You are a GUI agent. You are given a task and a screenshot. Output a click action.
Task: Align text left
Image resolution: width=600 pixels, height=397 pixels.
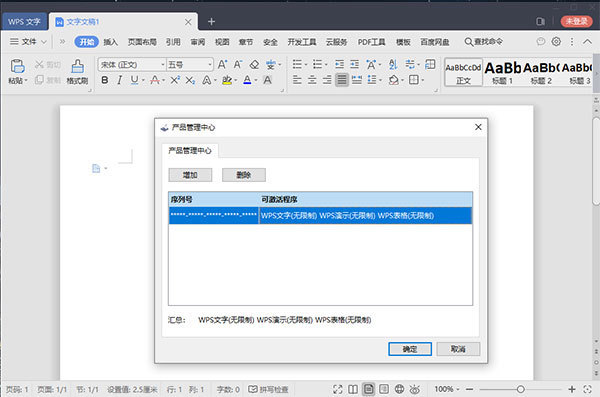[297, 80]
